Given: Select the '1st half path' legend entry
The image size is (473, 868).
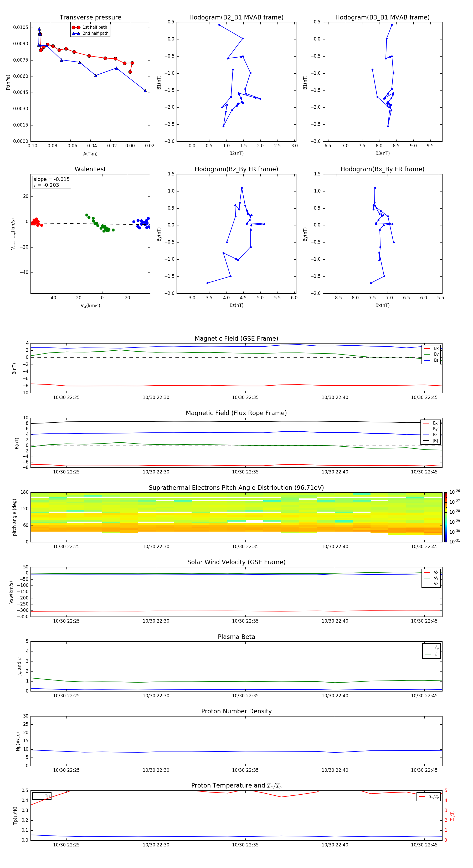Looking at the screenshot, I should (x=90, y=27).
